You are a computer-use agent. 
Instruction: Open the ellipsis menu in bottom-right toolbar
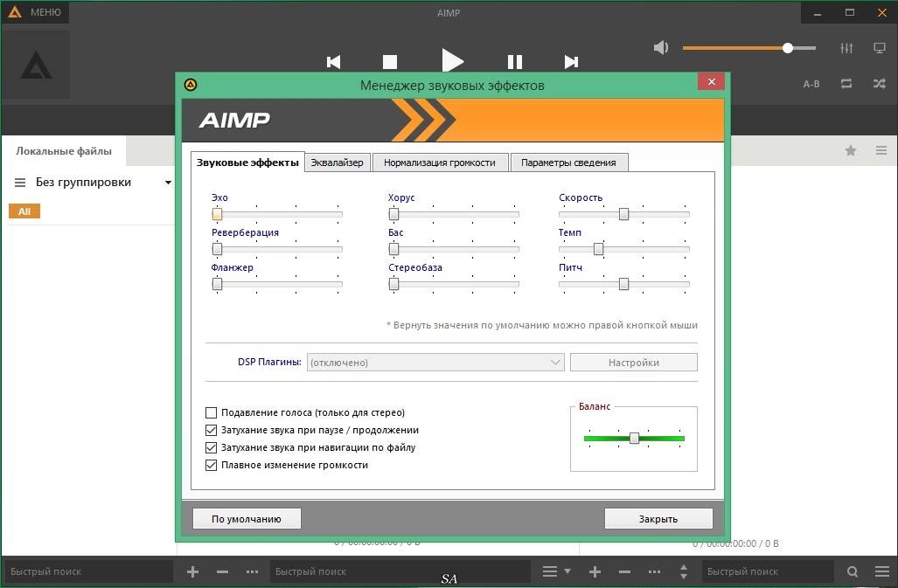[x=654, y=571]
